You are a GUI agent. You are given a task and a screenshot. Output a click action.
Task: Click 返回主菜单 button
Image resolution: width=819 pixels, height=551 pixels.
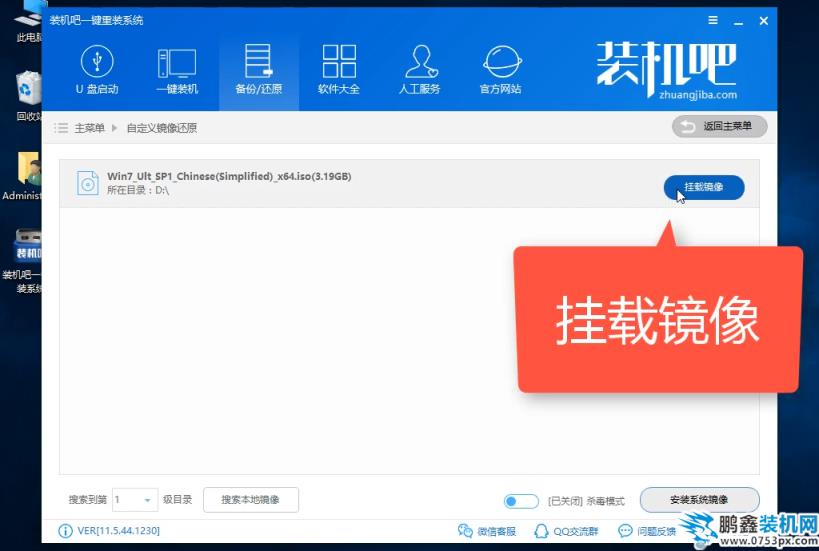[x=719, y=126]
